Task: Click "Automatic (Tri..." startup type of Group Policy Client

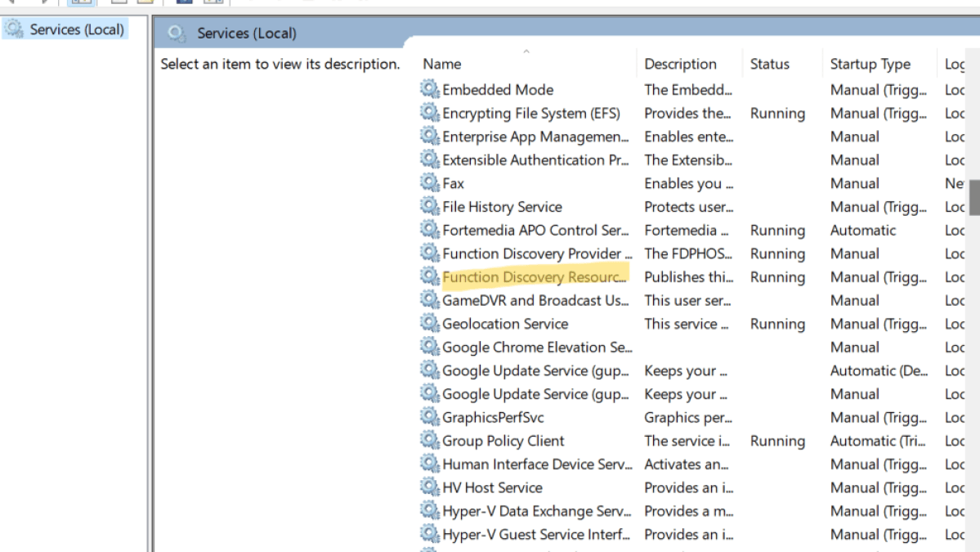Action: [x=878, y=441]
